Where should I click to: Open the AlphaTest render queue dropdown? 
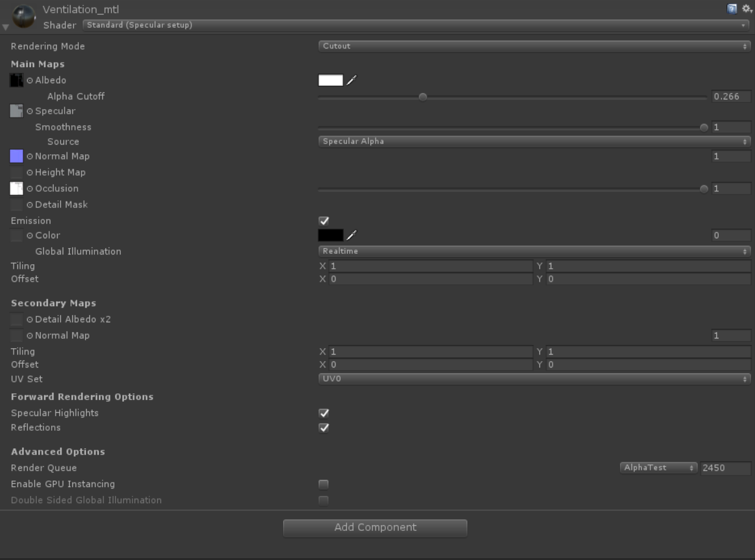click(x=658, y=467)
